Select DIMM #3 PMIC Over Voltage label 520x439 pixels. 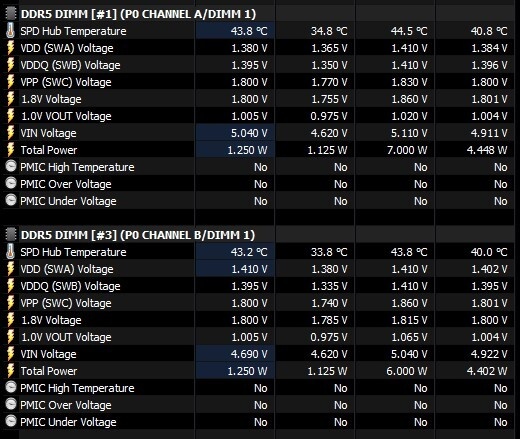coord(66,405)
